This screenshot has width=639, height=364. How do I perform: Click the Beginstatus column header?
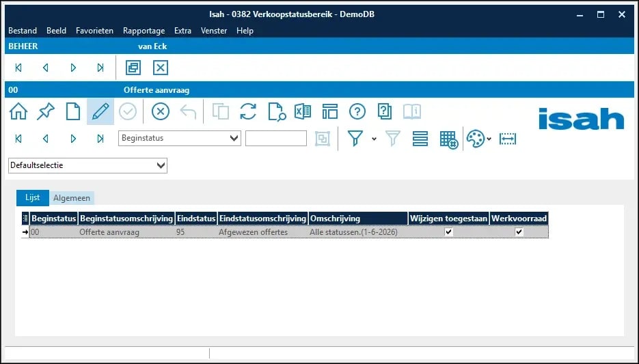(x=54, y=219)
